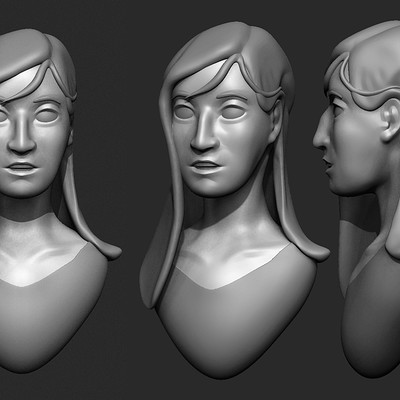Click the center bust's visible ear

click(x=276, y=121)
